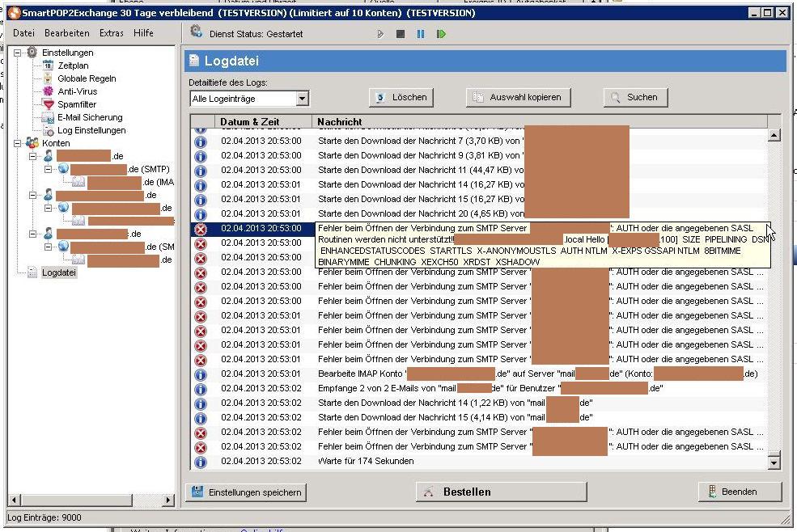Open the Bearbeiten menu
The width and height of the screenshot is (797, 532).
point(66,33)
